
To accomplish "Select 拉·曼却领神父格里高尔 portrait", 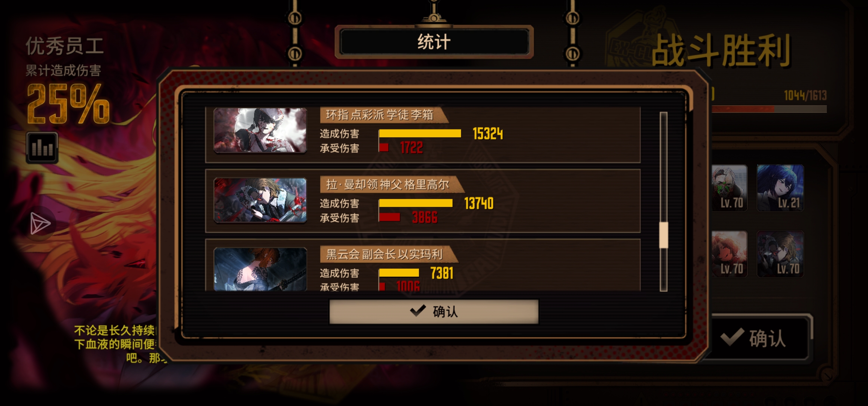I will coord(260,200).
